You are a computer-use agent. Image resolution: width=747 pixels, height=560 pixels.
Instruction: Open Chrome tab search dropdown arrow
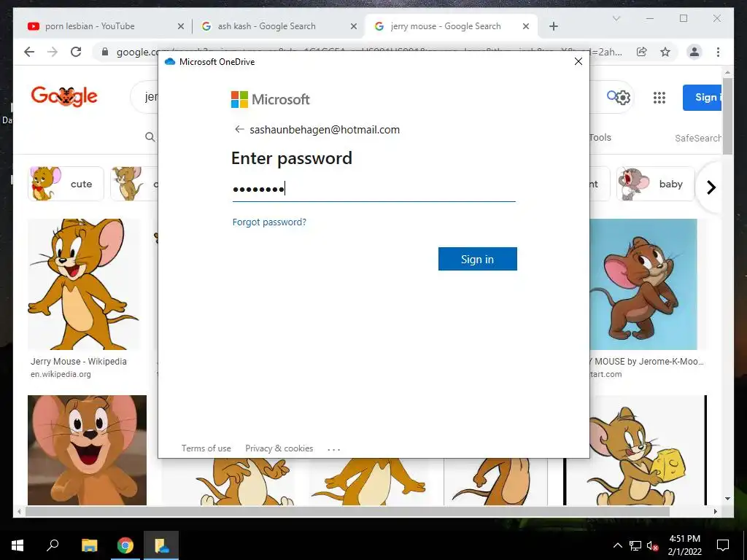click(616, 18)
